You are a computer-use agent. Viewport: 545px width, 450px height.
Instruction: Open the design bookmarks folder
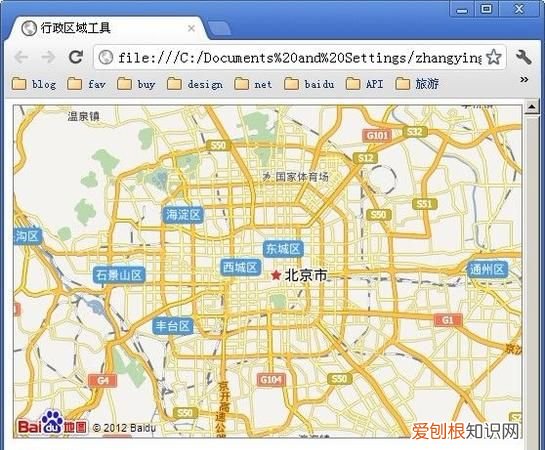[195, 84]
